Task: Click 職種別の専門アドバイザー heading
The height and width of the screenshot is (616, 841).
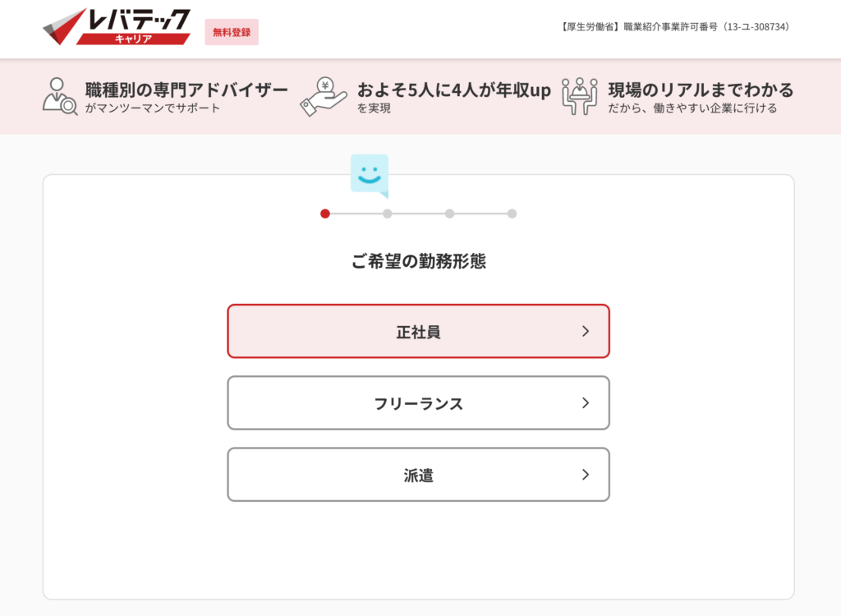Action: point(186,90)
